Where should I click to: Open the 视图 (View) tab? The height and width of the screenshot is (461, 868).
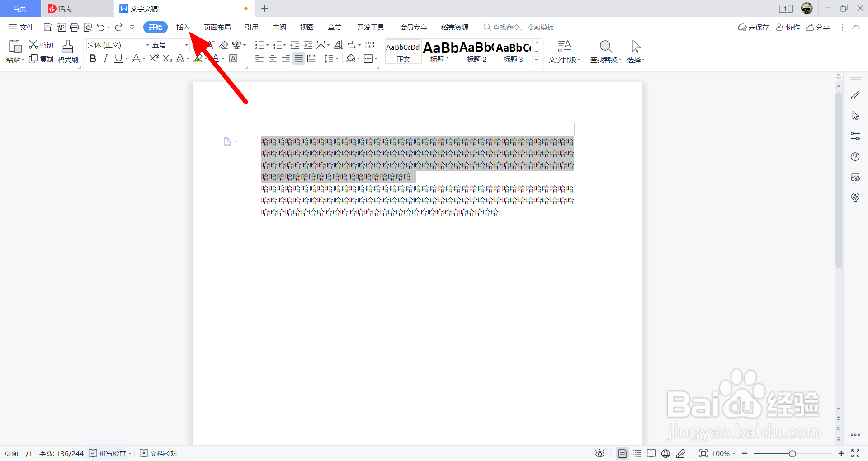pyautogui.click(x=307, y=28)
